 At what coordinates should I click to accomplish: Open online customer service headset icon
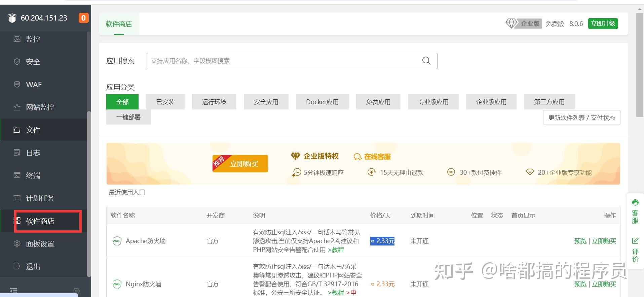point(635,203)
